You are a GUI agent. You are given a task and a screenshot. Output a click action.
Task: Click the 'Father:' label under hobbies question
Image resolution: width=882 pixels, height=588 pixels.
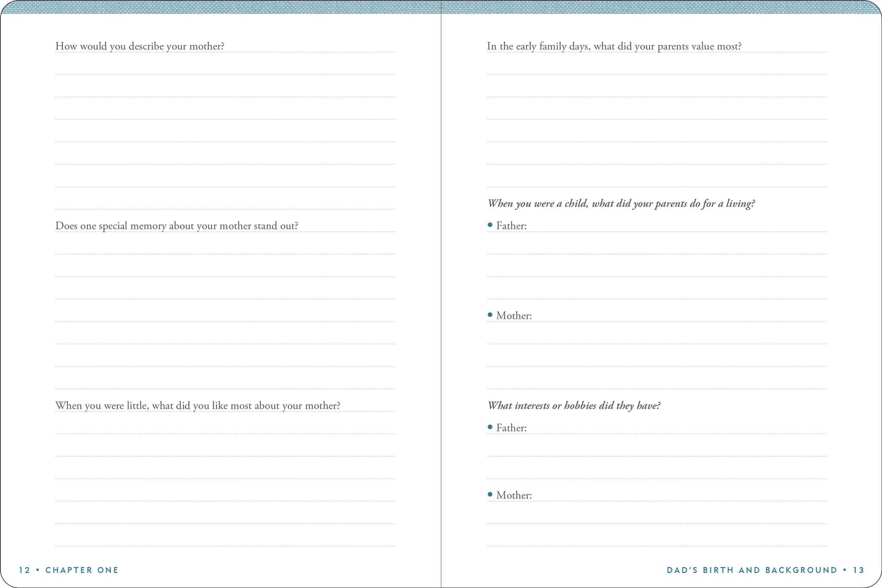tap(511, 428)
